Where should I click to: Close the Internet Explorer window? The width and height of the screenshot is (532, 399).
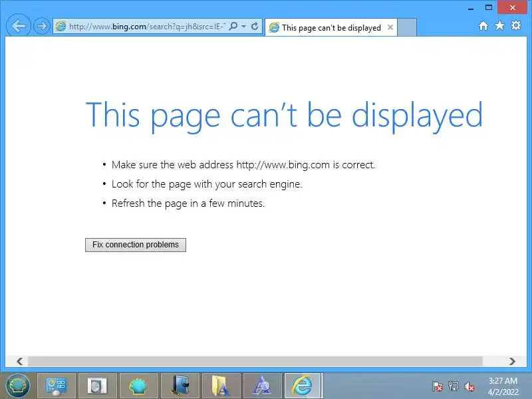click(512, 7)
